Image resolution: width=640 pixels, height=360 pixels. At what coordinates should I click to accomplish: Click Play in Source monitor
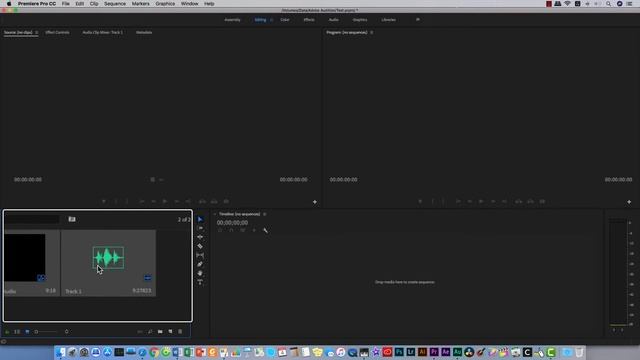click(165, 202)
